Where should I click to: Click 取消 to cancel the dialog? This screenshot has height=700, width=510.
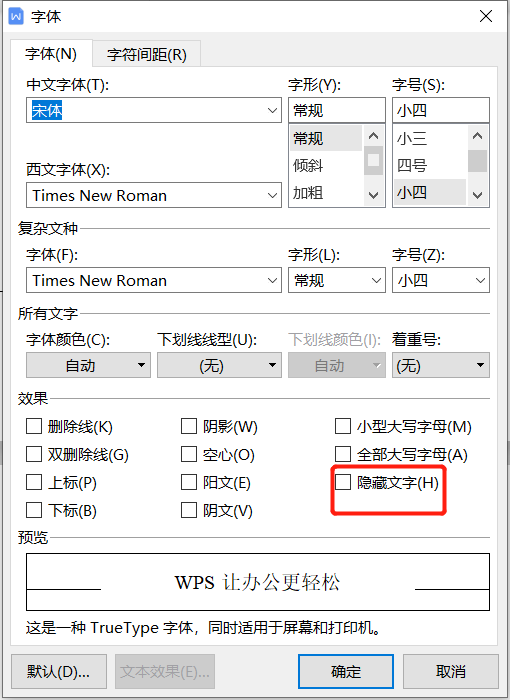pyautogui.click(x=451, y=671)
